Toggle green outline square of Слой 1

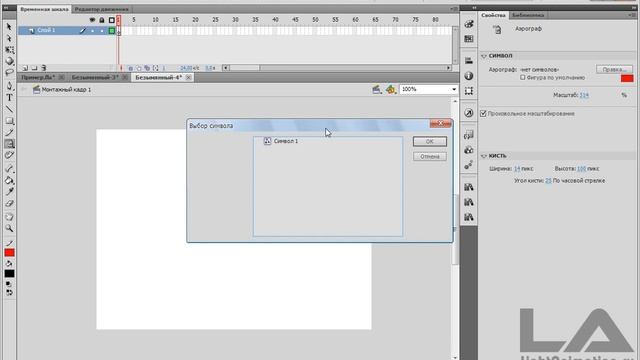(x=111, y=31)
